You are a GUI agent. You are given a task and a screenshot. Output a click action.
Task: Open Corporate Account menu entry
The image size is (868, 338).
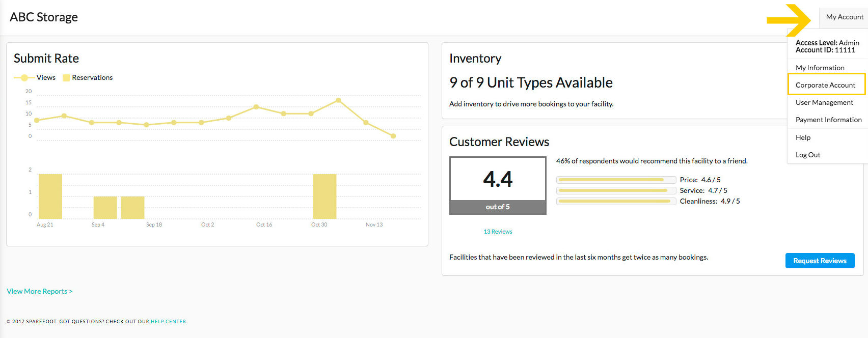tap(826, 84)
